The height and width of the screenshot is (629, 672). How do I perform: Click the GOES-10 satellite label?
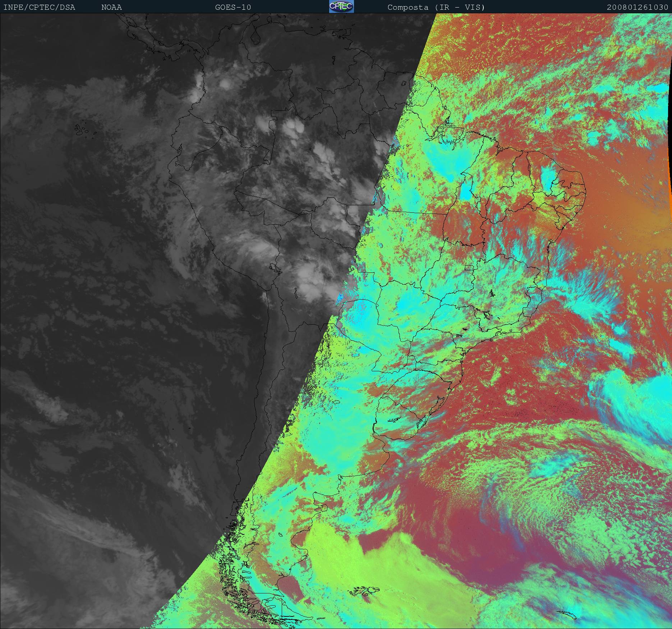point(233,8)
